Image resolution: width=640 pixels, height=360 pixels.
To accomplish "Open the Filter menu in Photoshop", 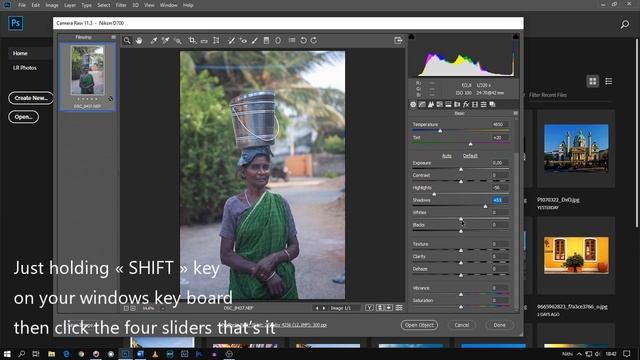I will [x=121, y=5].
